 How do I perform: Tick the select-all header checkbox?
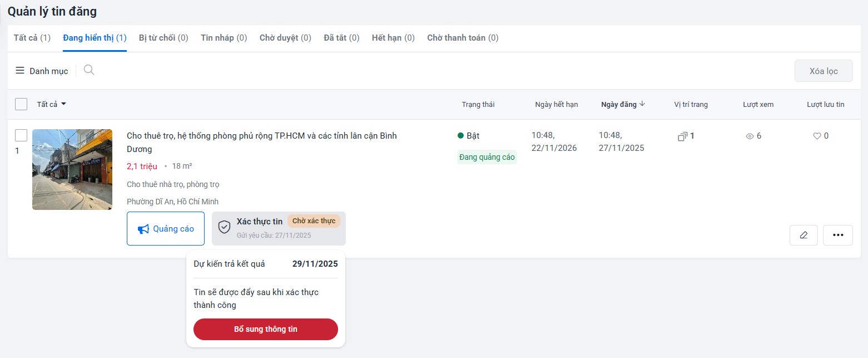point(21,104)
